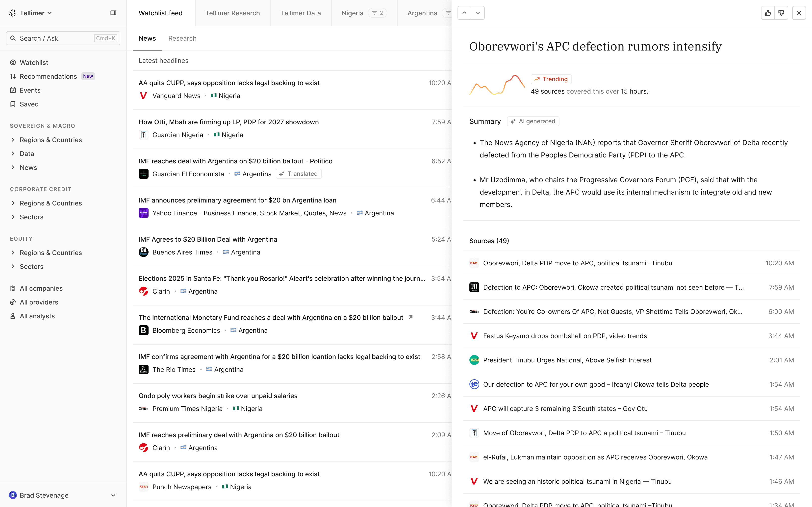Screen dimensions: 812x507
Task: Expand Sectors under Corporate Credit
Action: coord(31,217)
